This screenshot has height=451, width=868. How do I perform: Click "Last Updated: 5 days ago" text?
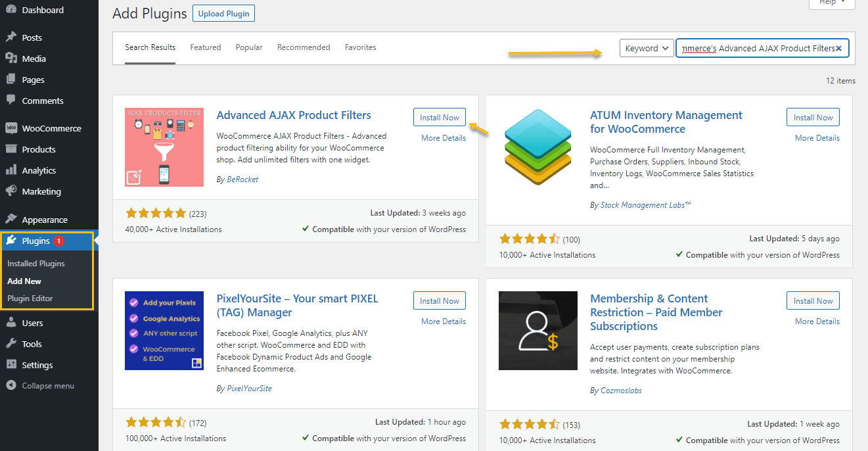tap(794, 239)
